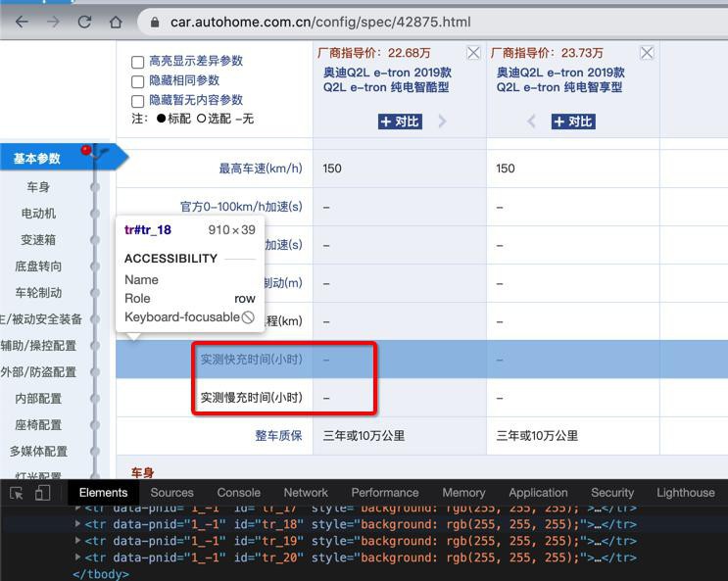Open DevTools Sources tab
The image size is (728, 581).
coord(171,493)
